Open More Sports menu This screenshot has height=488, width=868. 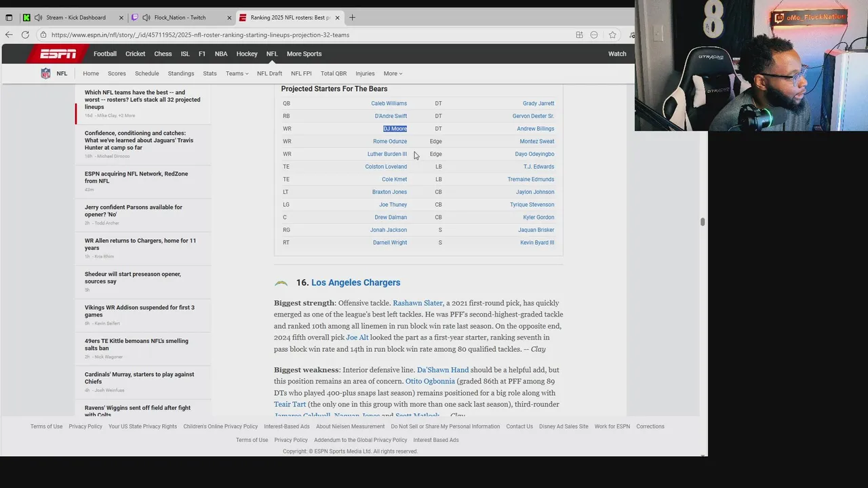[304, 54]
